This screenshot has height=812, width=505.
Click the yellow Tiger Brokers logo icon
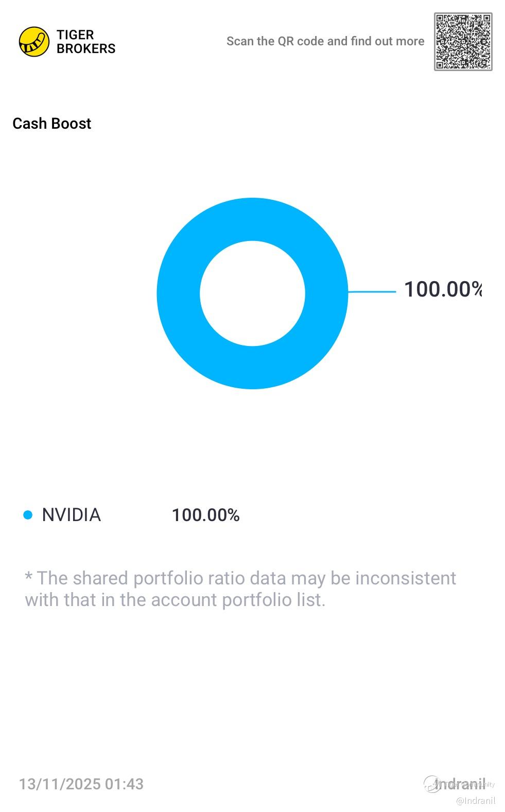click(x=34, y=42)
